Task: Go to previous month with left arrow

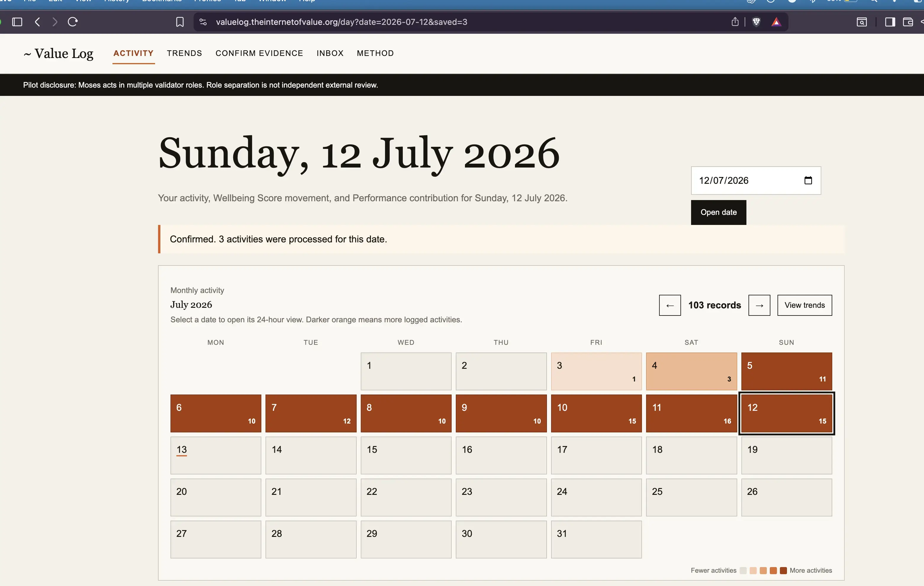Action: [x=670, y=305]
